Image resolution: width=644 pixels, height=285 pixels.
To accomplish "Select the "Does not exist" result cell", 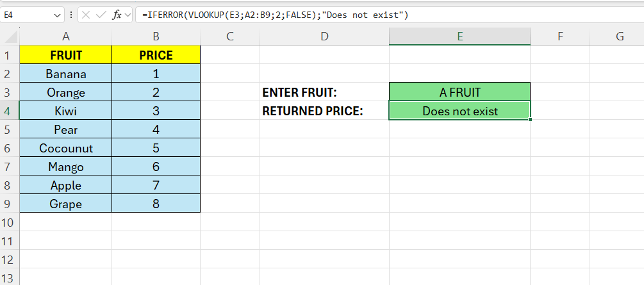I will (459, 111).
